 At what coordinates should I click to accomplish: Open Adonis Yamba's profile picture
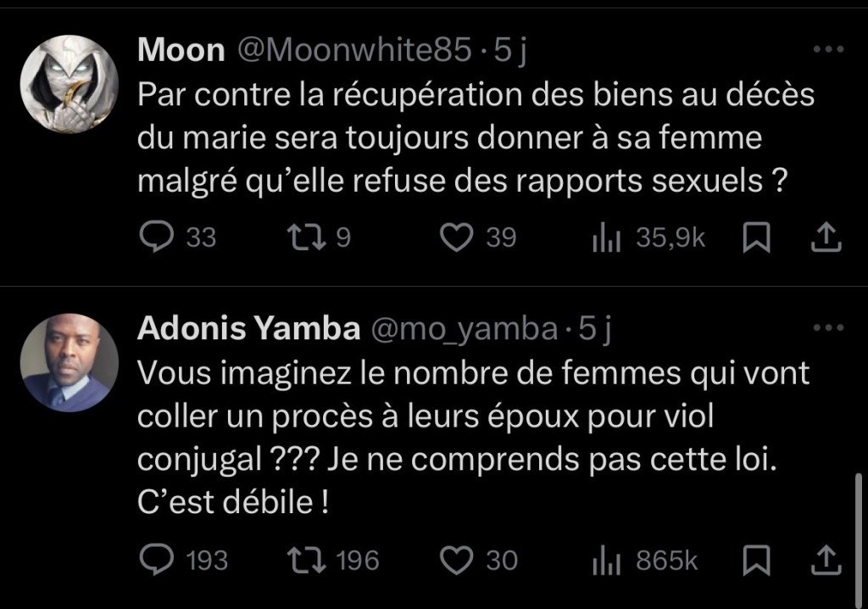click(x=70, y=363)
